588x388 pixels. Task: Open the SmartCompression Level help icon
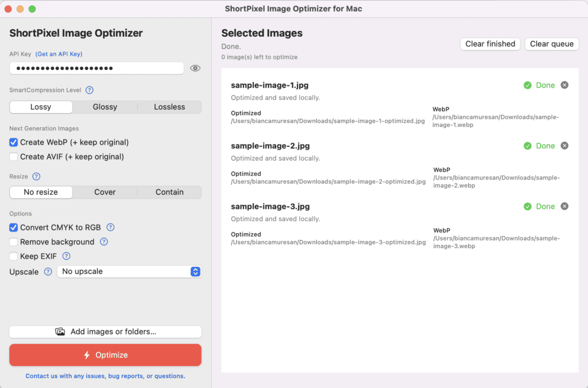90,90
